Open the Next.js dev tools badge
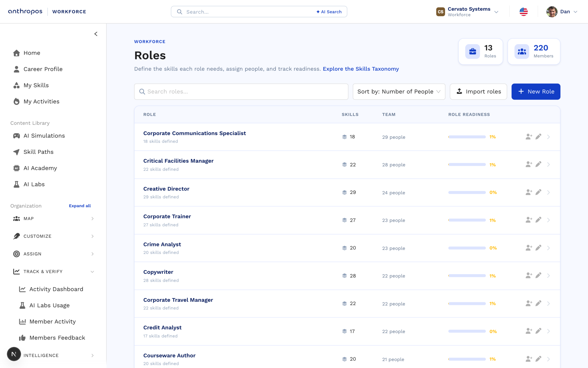588x368 pixels. point(14,354)
